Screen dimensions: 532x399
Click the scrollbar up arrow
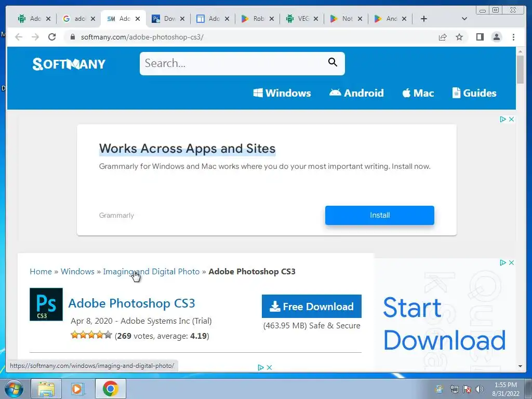pyautogui.click(x=520, y=51)
